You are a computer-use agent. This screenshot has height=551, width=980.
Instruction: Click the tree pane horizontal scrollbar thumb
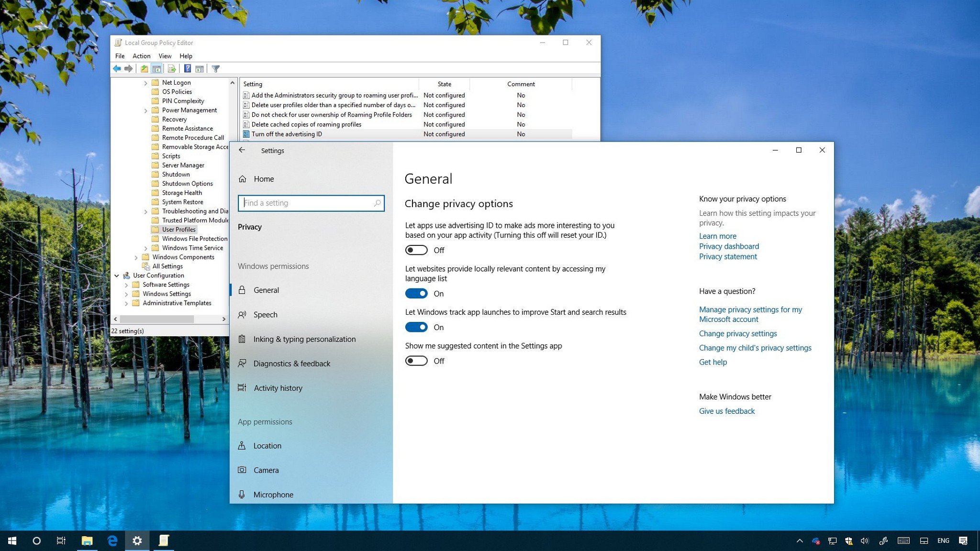[x=157, y=319]
